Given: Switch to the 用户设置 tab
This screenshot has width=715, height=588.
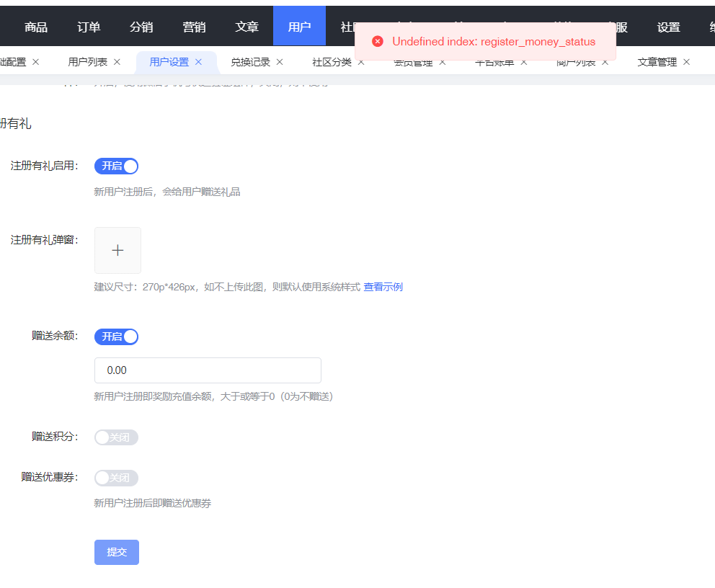Looking at the screenshot, I should click(x=169, y=62).
